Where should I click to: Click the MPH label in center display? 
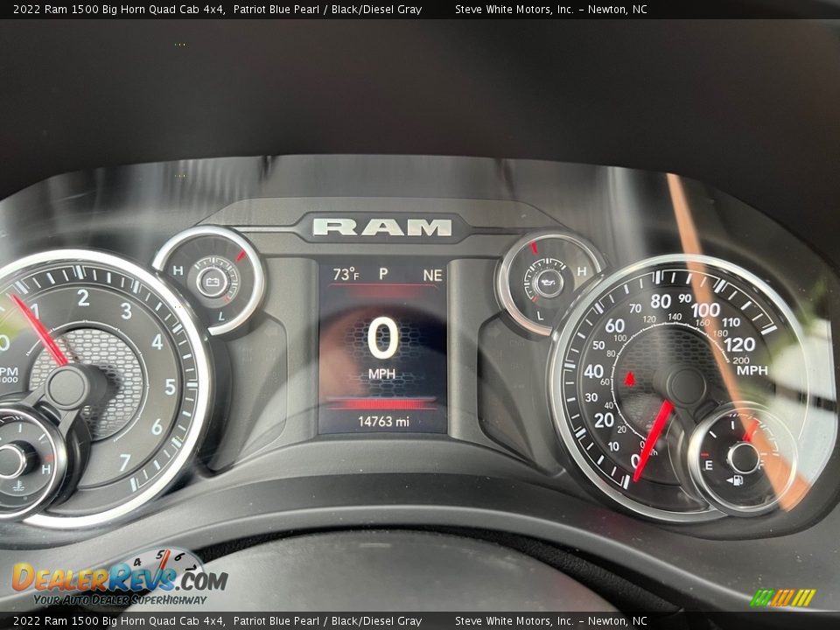(x=381, y=374)
